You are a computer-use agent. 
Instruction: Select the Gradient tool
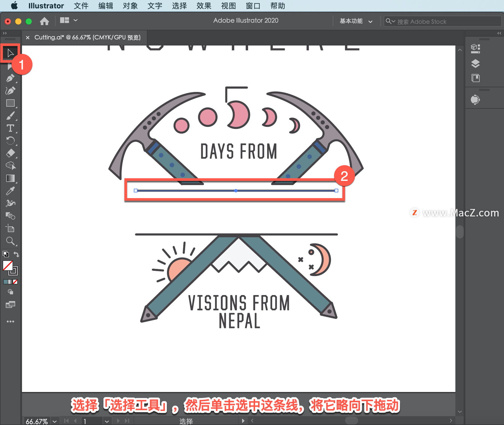point(10,179)
